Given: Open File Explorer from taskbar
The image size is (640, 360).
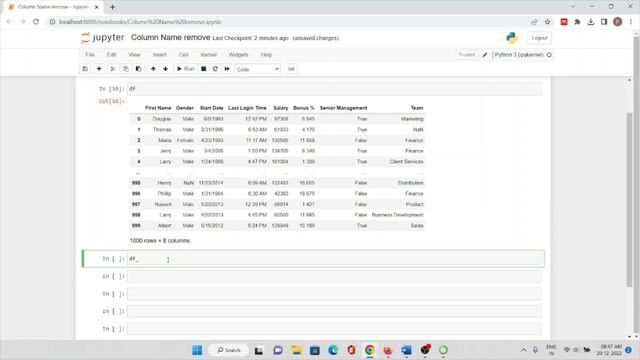Looking at the screenshot, I should (296, 350).
